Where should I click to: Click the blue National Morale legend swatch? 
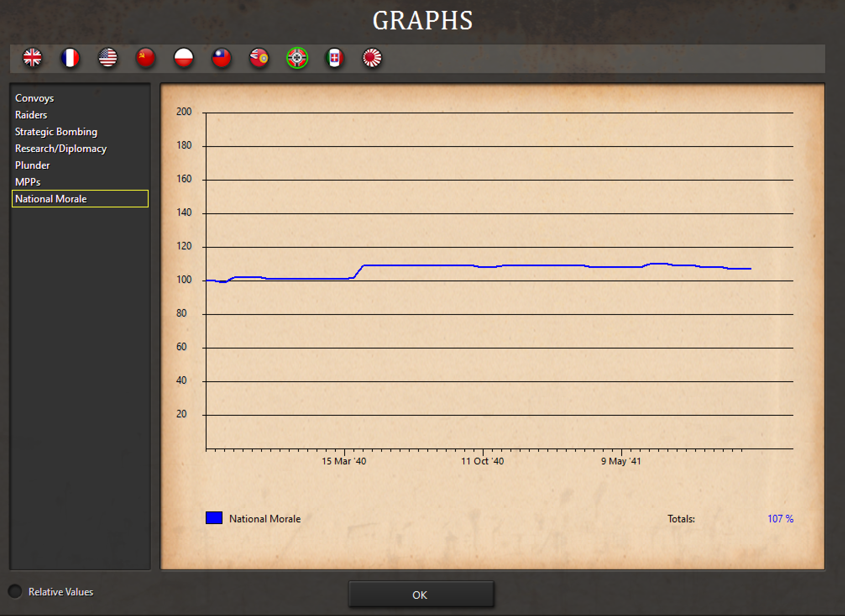[x=214, y=518]
